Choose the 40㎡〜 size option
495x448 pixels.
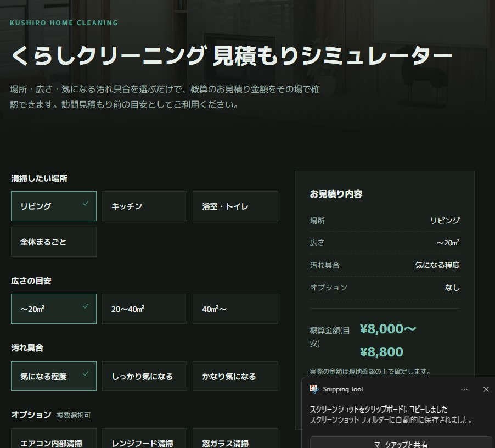click(235, 309)
